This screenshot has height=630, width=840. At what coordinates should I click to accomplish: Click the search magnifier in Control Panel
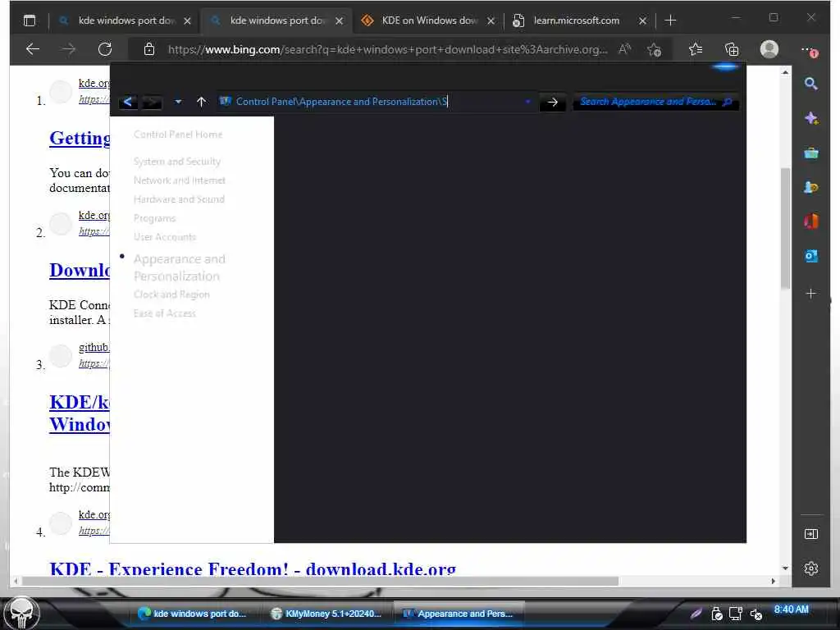pos(727,102)
